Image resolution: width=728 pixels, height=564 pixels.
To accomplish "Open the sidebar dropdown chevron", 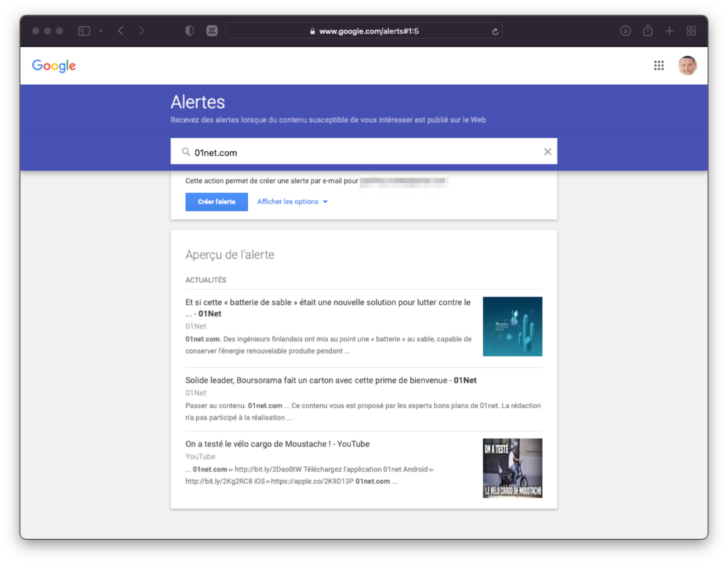I will [101, 31].
